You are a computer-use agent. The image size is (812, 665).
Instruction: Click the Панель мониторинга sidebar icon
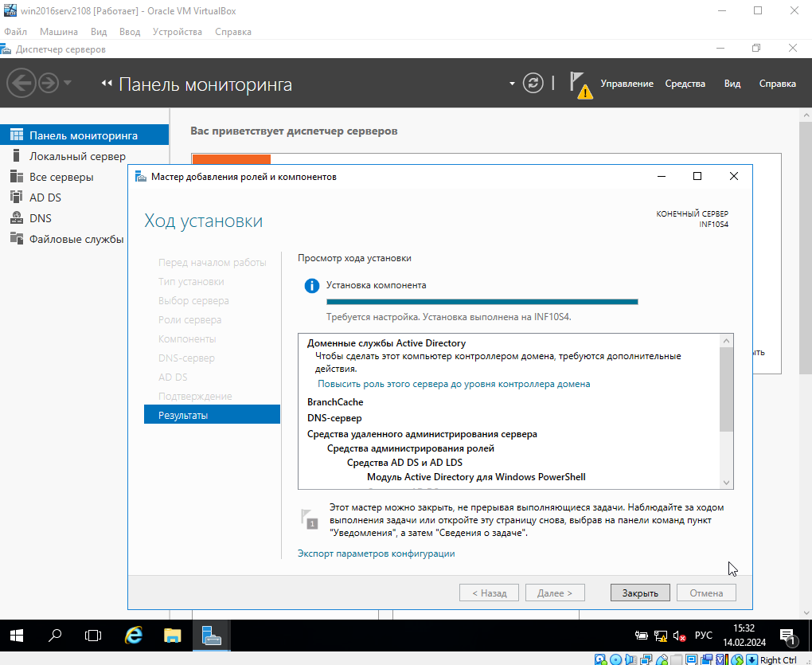pos(17,135)
